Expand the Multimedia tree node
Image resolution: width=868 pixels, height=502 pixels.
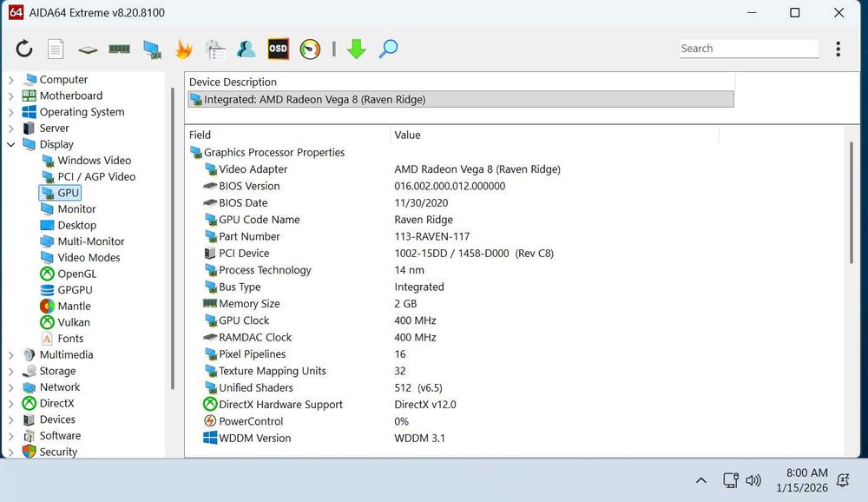tap(10, 354)
